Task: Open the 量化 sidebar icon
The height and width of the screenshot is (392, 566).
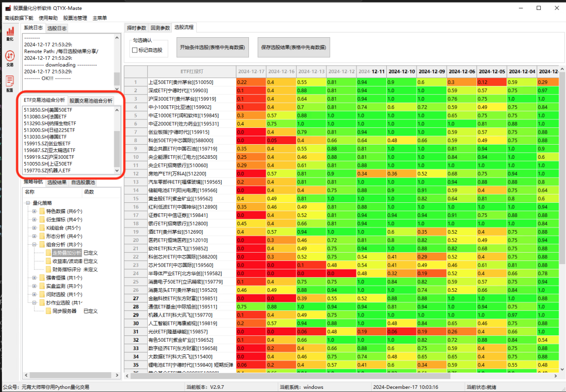Action: pos(10,34)
